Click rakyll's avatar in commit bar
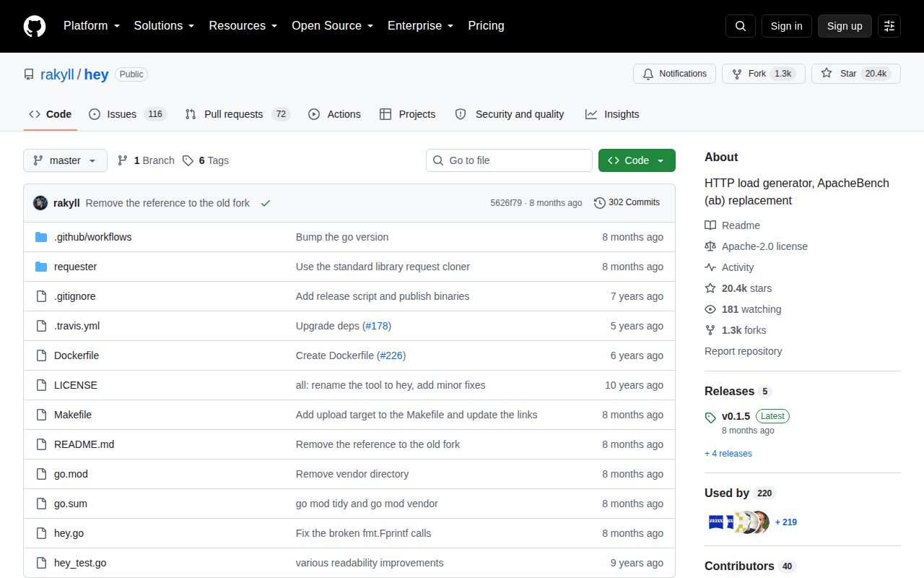Screen dimensions: 924x578 pyautogui.click(x=40, y=203)
